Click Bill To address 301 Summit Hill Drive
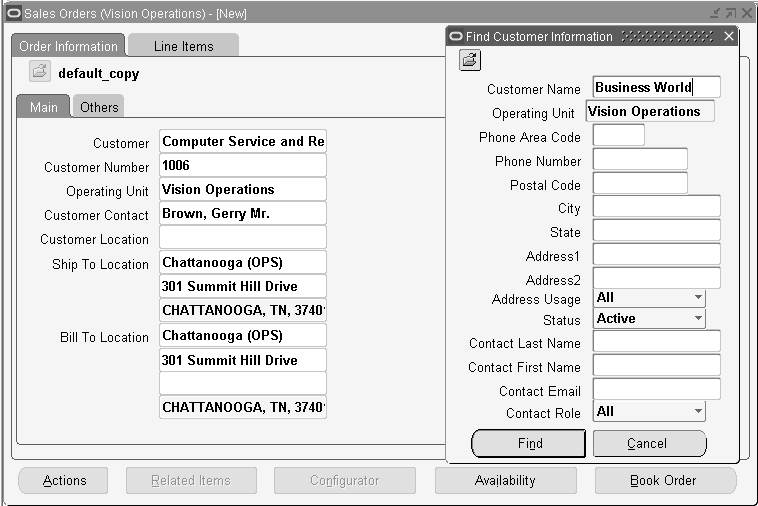This screenshot has height=506, width=758. [x=243, y=360]
